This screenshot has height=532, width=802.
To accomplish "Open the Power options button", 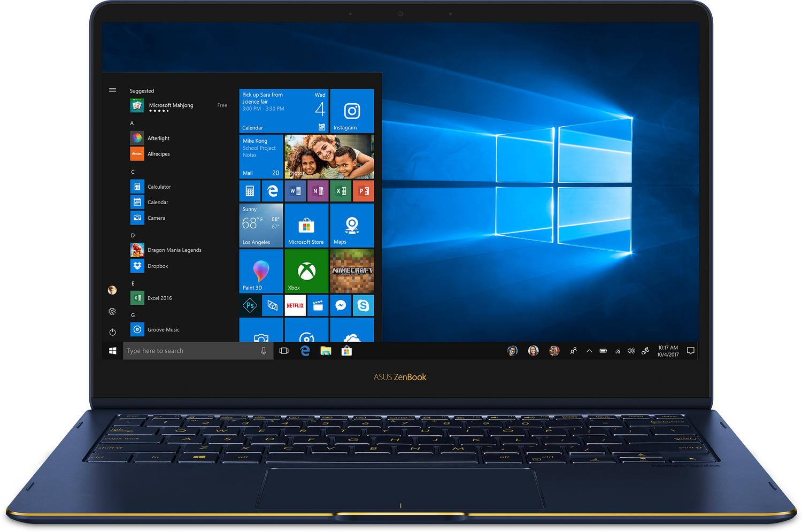I will (x=112, y=332).
